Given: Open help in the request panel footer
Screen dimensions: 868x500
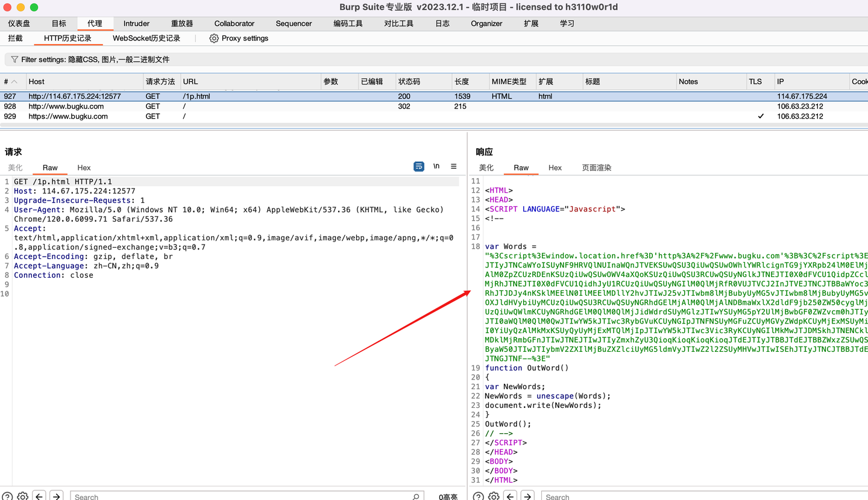Looking at the screenshot, I should [x=7, y=496].
